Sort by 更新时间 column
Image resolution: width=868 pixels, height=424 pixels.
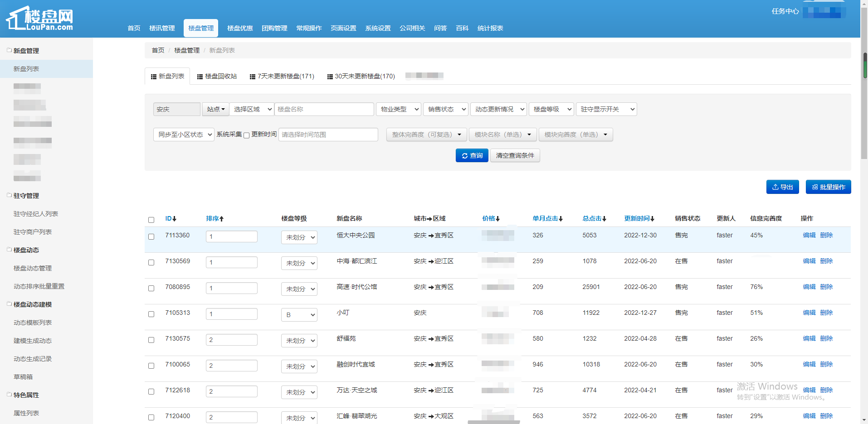639,218
